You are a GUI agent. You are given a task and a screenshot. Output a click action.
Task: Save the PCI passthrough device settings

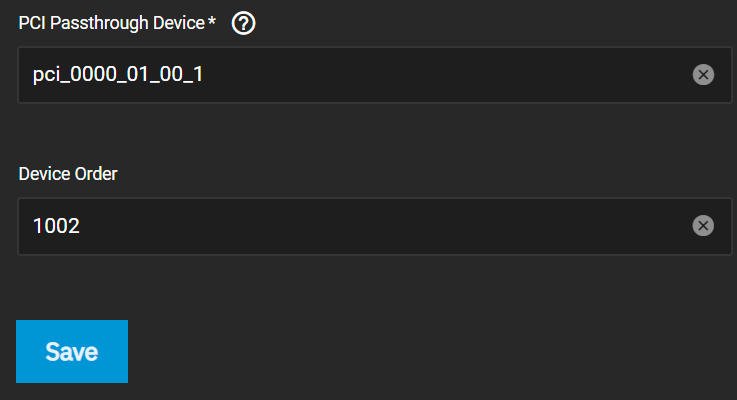[72, 352]
